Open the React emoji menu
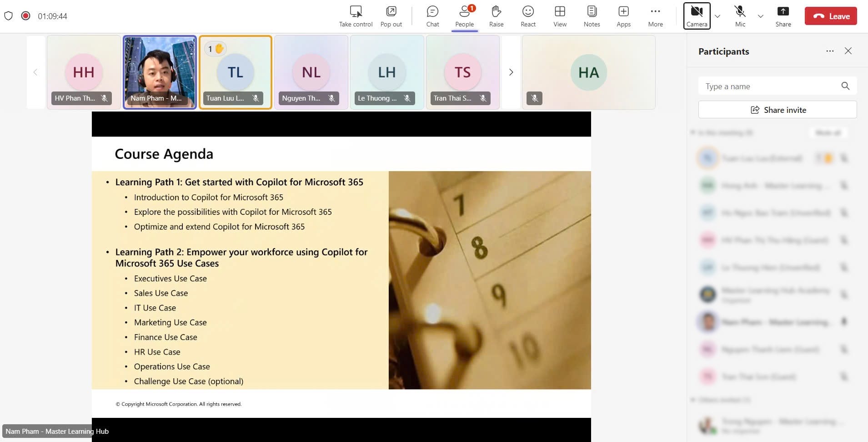Image resolution: width=868 pixels, height=442 pixels. 528,16
